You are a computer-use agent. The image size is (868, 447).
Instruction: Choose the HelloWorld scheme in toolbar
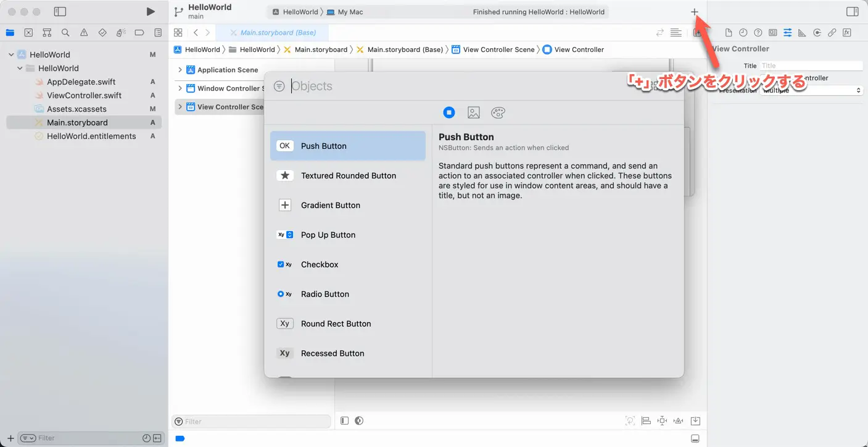pos(295,12)
